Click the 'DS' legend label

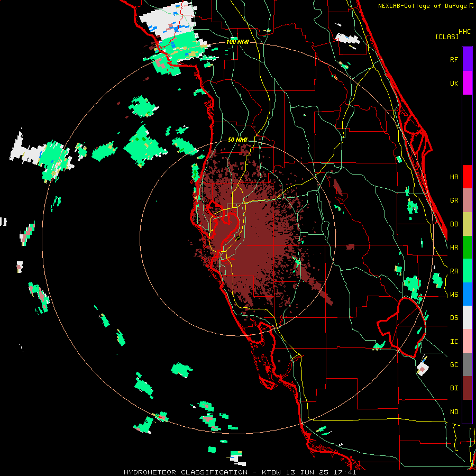point(454,318)
